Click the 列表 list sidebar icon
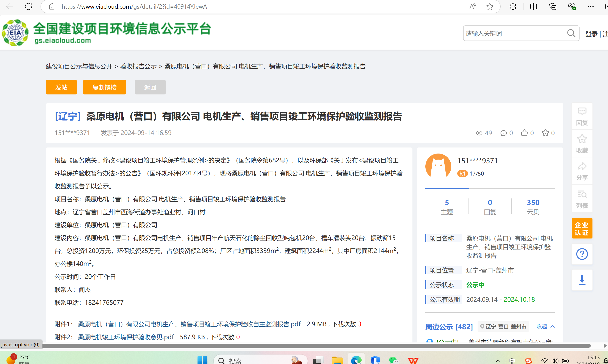 coord(582,199)
